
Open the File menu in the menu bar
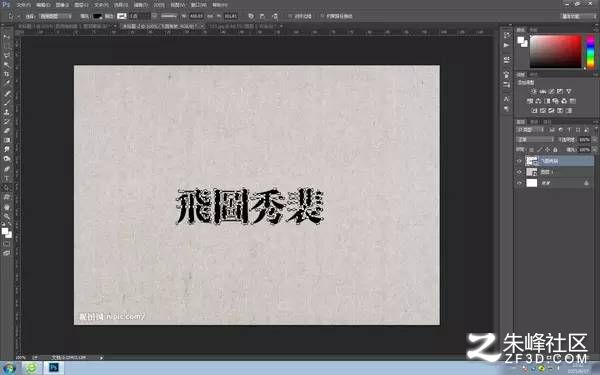point(24,5)
